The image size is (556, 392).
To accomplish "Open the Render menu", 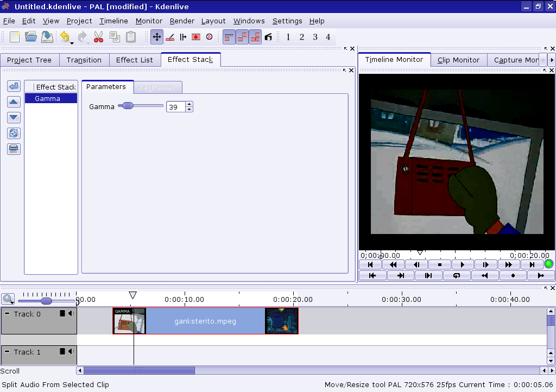I will pyautogui.click(x=182, y=21).
